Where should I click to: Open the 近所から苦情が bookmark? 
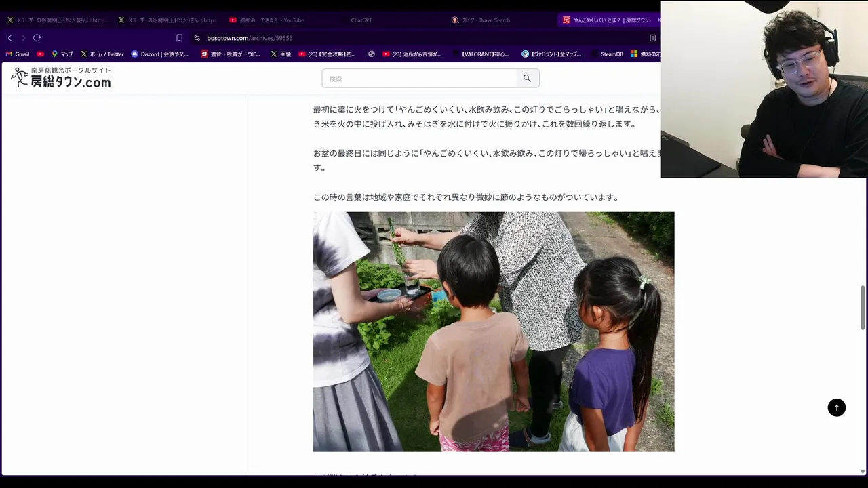[412, 54]
